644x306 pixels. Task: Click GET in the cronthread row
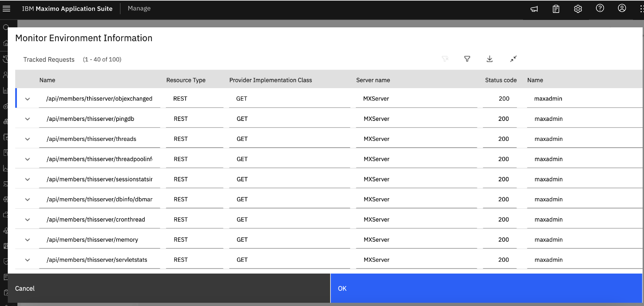click(242, 220)
